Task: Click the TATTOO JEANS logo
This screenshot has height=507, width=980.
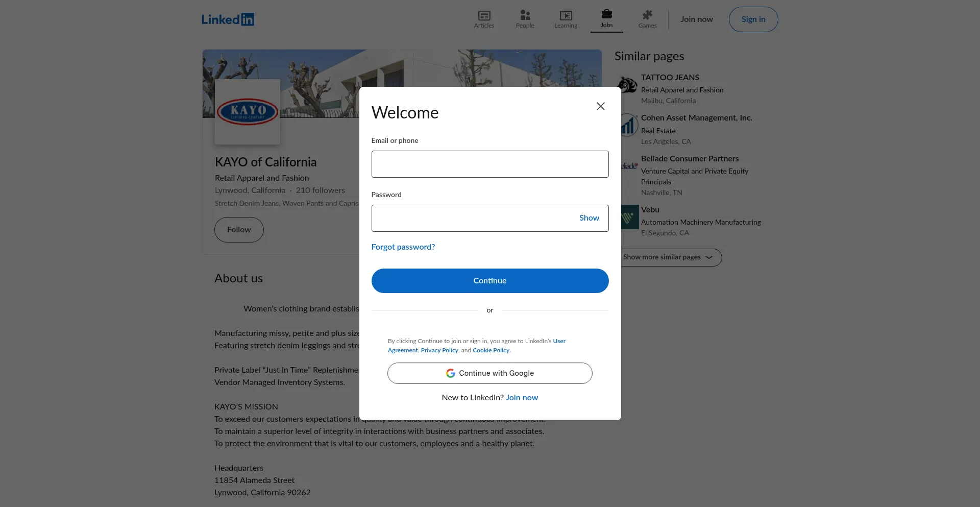Action: (x=627, y=85)
